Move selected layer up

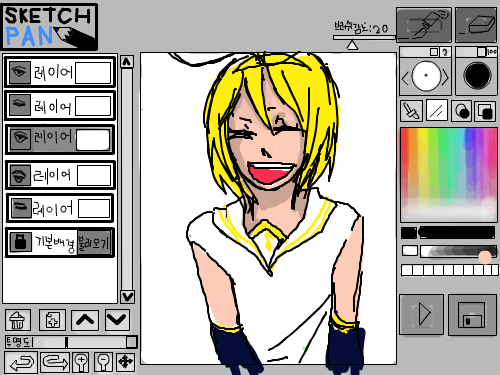click(x=85, y=320)
